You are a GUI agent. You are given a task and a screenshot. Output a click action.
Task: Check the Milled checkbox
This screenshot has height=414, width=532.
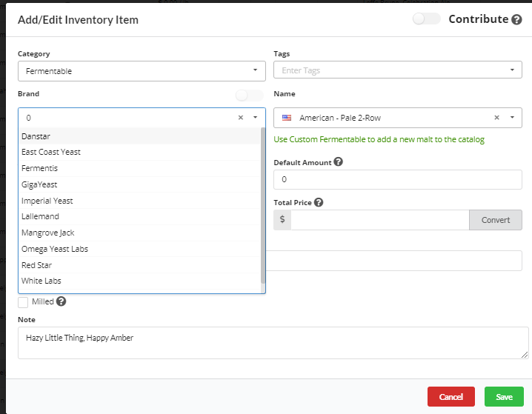23,302
